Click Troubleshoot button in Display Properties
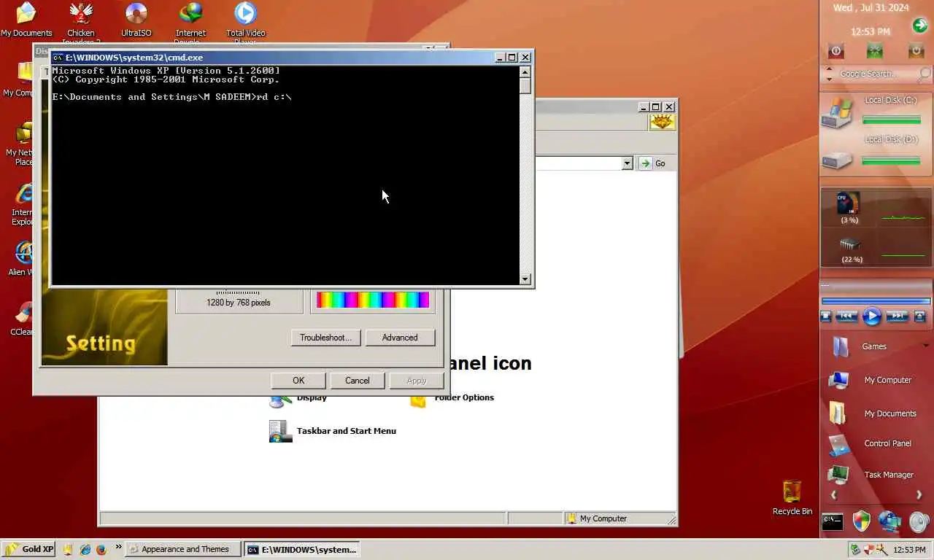Viewport: 934px width, 560px height. pos(325,338)
